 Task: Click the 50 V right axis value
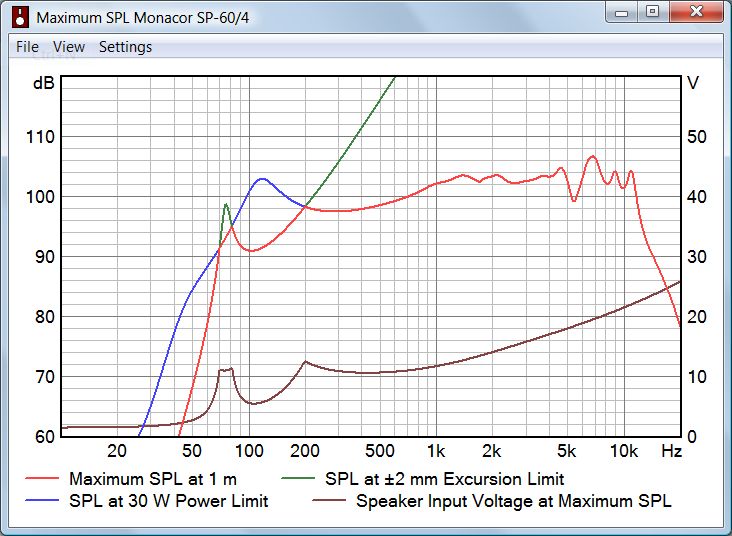[x=697, y=137]
